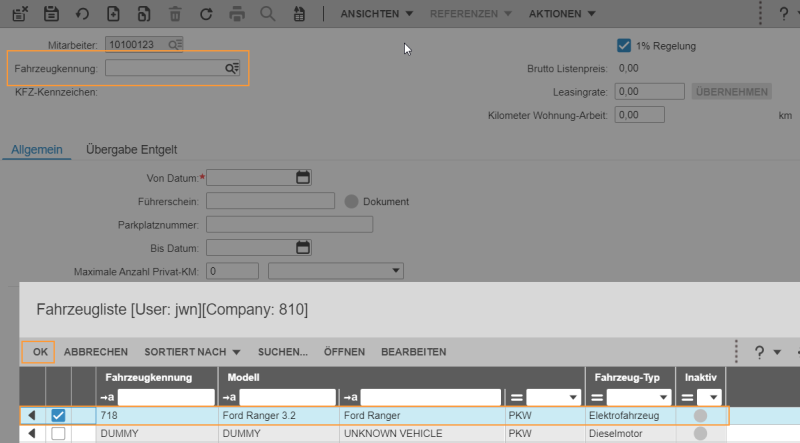This screenshot has height=443, width=800.
Task: Click the text filter operator icon under Fahrzeugkennung
Action: 107,397
